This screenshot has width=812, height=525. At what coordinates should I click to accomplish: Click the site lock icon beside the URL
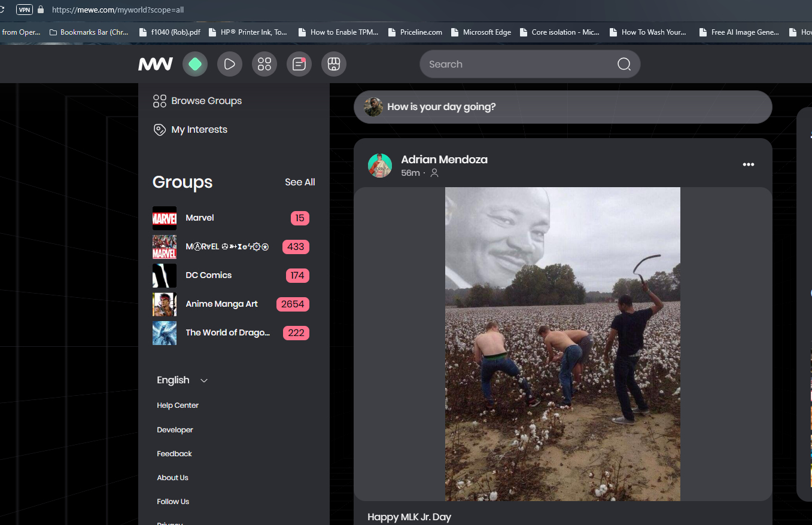[41, 10]
